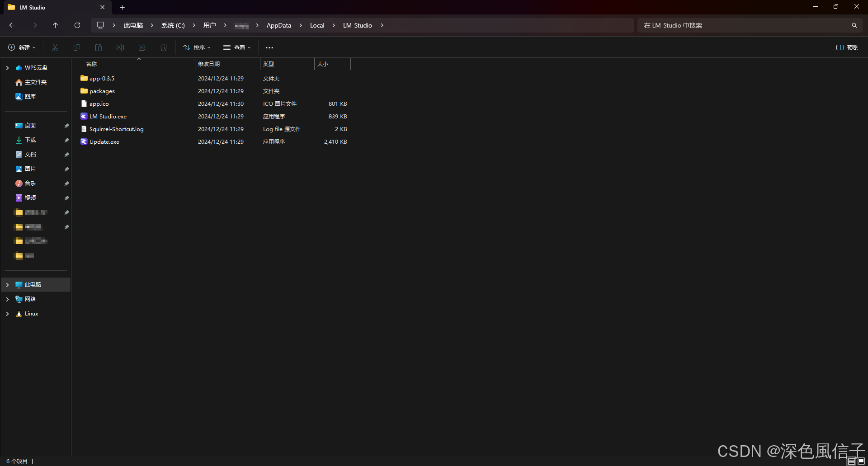Open the 排序 sort dropdown
This screenshot has height=466, width=868.
pyautogui.click(x=197, y=47)
